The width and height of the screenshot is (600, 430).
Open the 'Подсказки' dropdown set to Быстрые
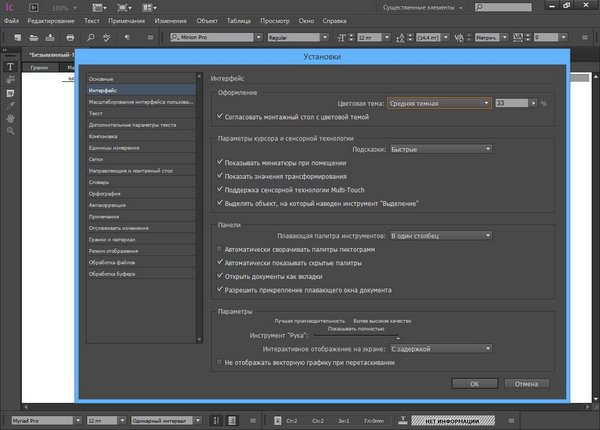(442, 148)
